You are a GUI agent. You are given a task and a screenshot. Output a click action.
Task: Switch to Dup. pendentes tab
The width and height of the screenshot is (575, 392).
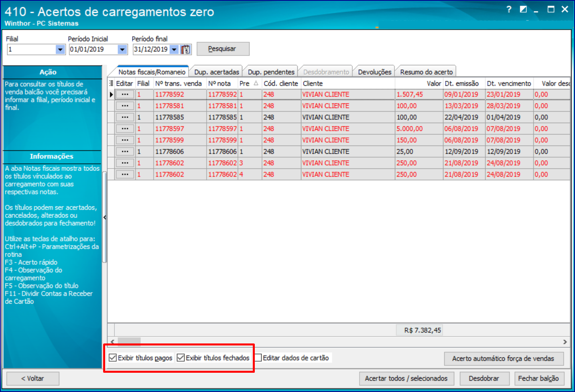point(271,72)
